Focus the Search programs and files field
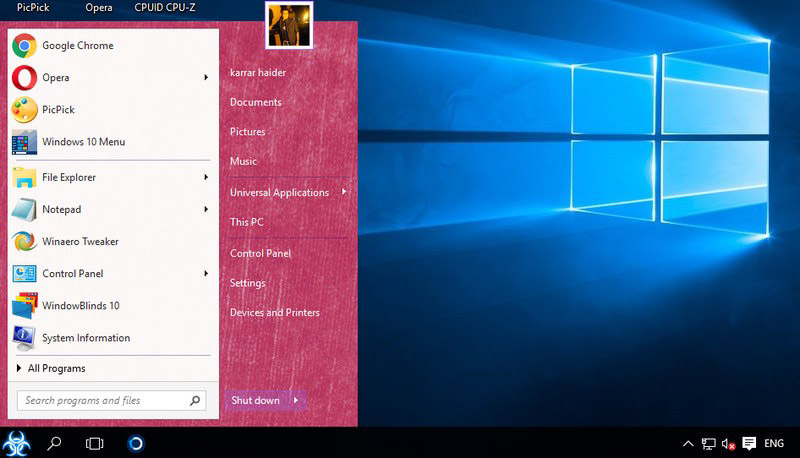The image size is (800, 458). [x=112, y=401]
